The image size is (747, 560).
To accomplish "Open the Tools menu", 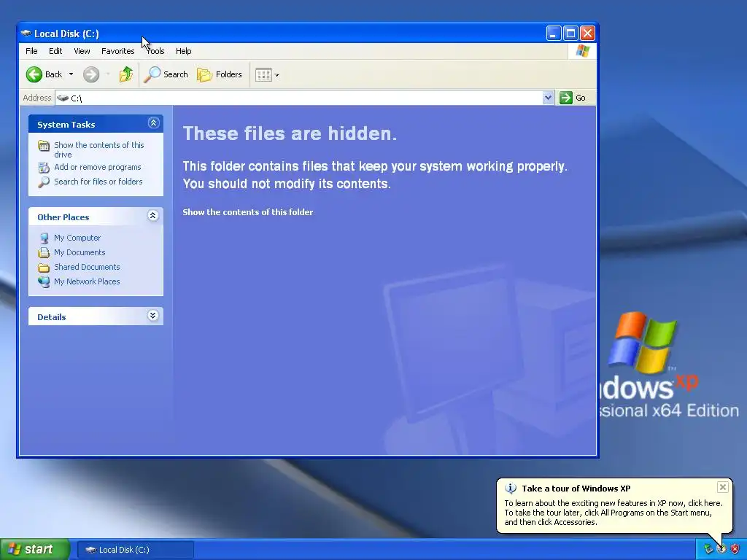I will coord(155,51).
